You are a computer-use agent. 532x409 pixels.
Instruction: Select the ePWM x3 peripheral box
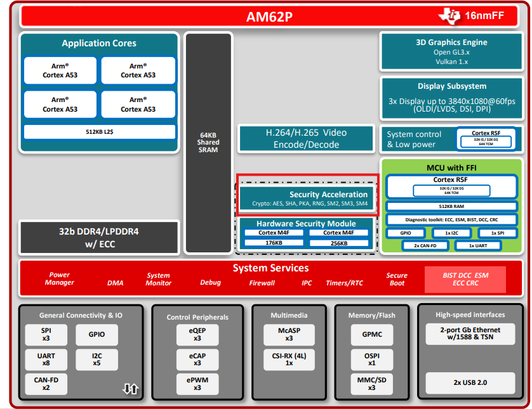click(197, 384)
